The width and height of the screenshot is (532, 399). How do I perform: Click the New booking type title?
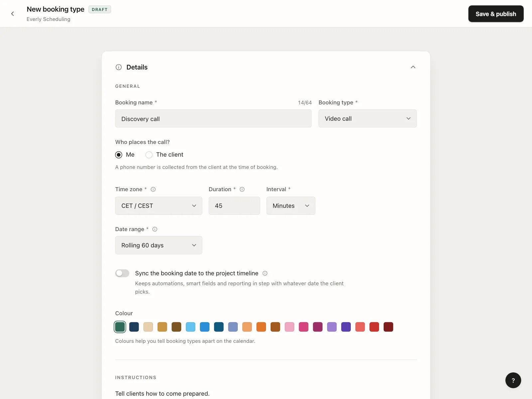[56, 9]
